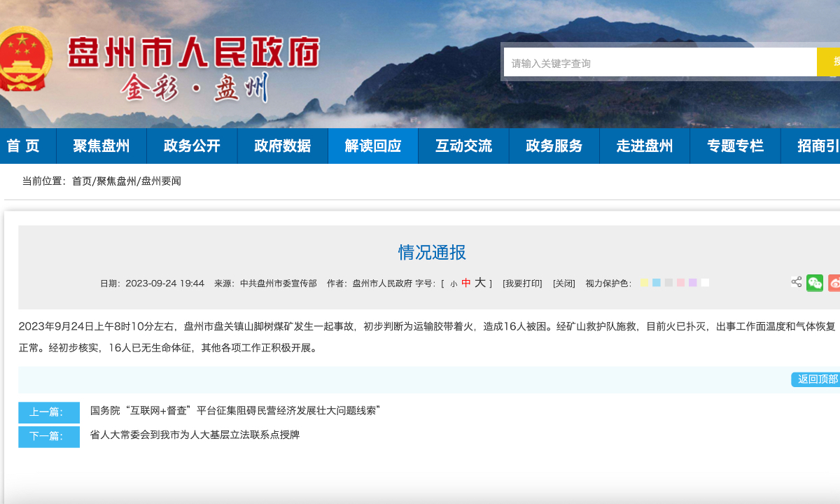Click the green WeChat share icon
Viewport: 840px width, 504px height.
tap(814, 283)
